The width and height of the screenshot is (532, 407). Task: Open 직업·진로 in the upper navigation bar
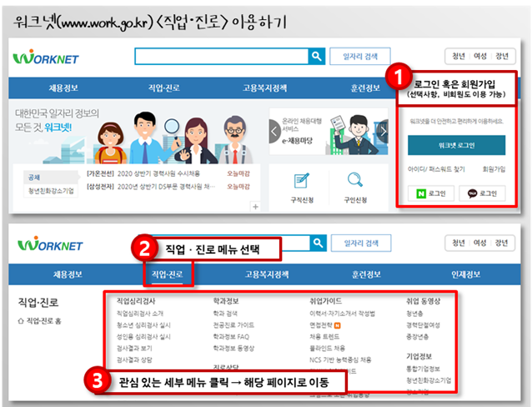(x=164, y=88)
